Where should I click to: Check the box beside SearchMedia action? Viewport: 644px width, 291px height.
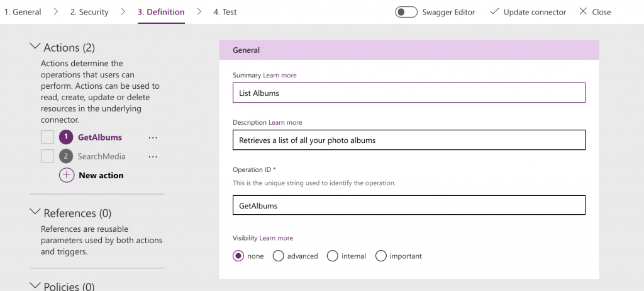point(47,156)
